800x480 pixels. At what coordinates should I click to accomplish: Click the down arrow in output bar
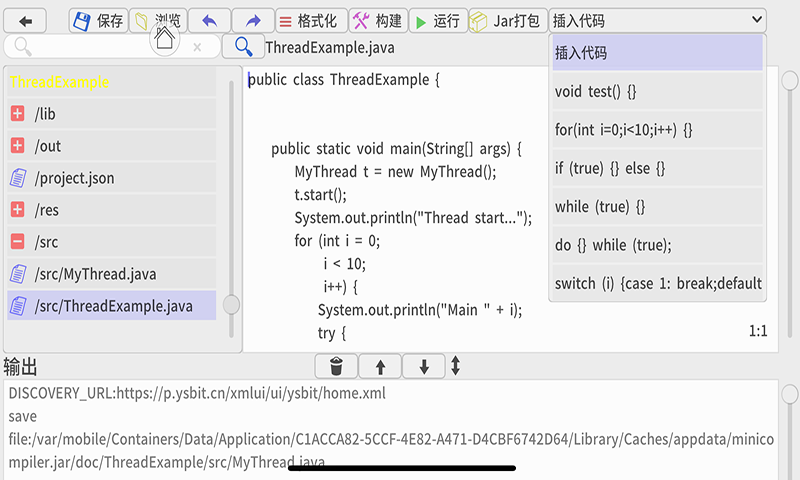pos(424,367)
